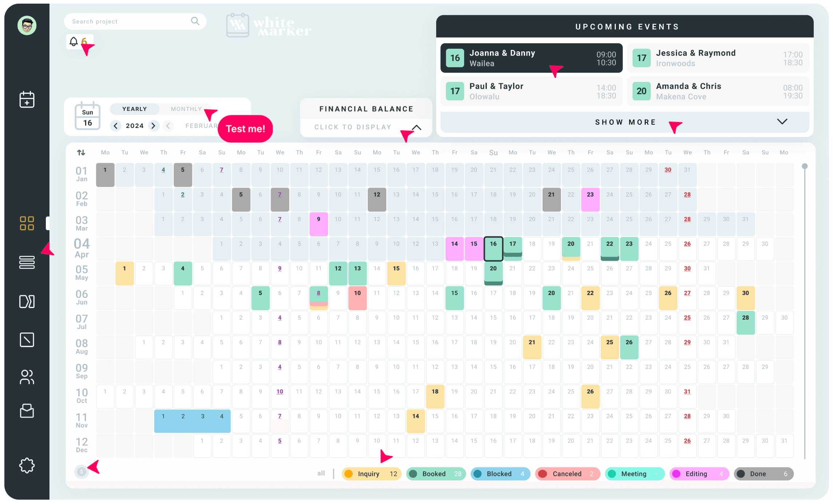Open the square slash icon in sidebar
This screenshot has width=833, height=504.
click(x=27, y=340)
